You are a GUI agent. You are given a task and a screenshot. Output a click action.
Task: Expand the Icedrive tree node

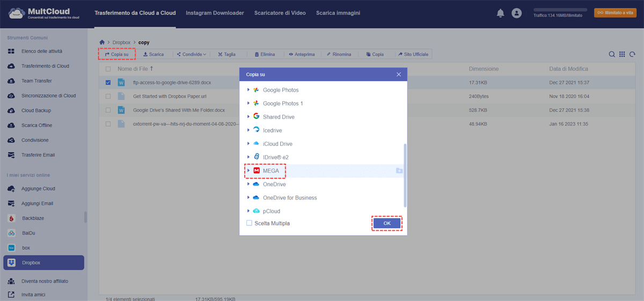248,130
